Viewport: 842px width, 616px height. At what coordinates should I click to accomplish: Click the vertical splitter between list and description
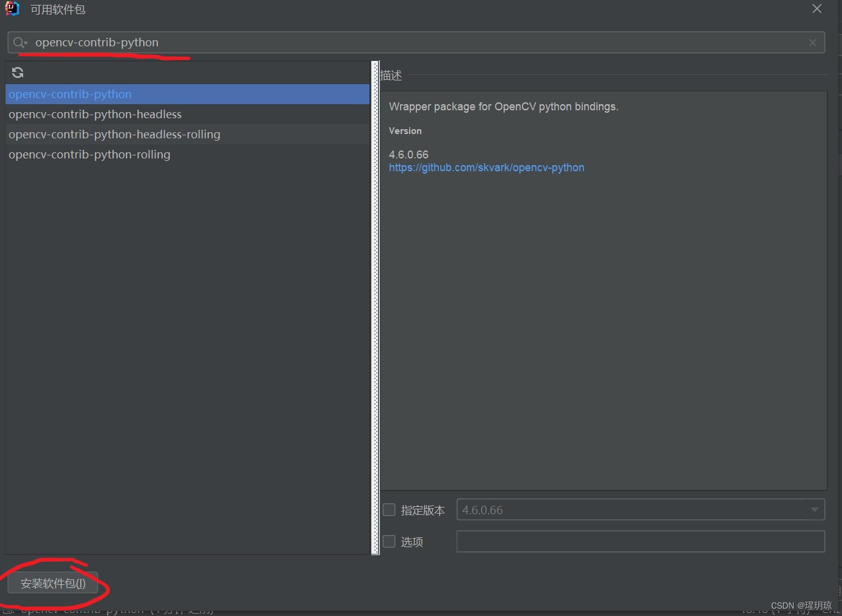[x=375, y=308]
